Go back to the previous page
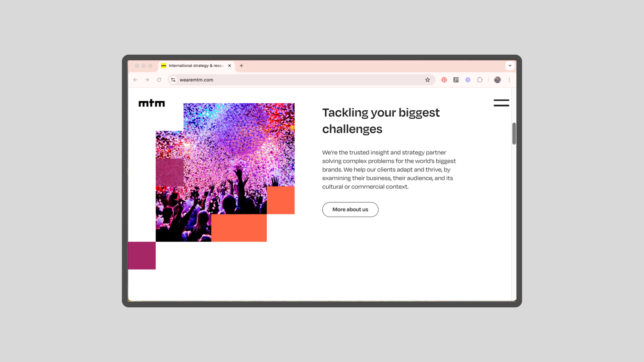 point(135,80)
